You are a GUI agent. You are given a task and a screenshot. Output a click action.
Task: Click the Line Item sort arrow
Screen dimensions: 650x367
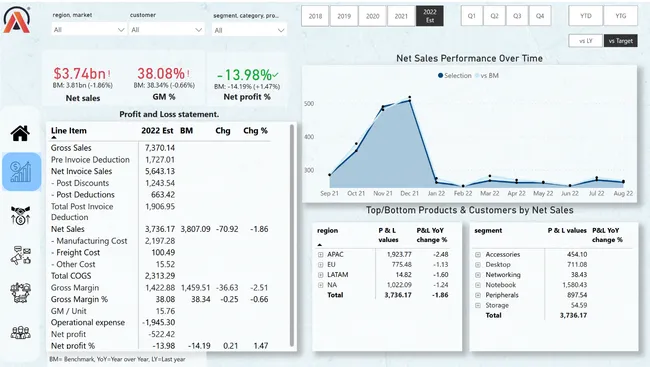[53, 137]
